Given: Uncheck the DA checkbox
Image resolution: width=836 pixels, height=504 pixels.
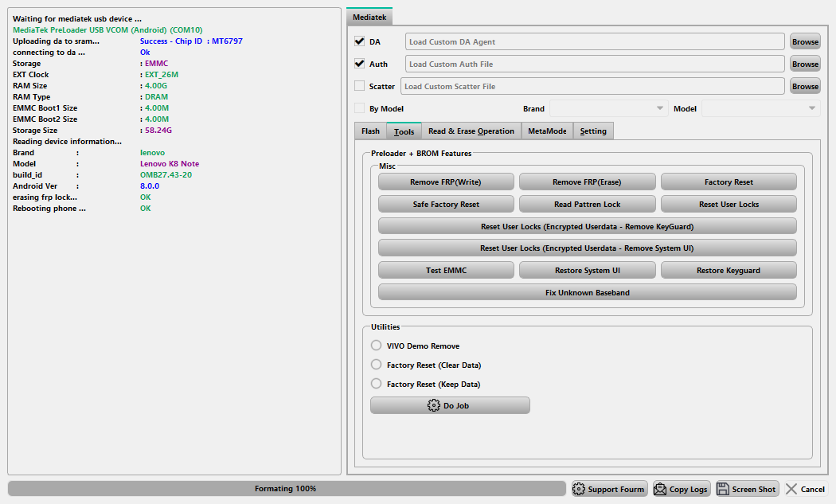Looking at the screenshot, I should (x=359, y=41).
